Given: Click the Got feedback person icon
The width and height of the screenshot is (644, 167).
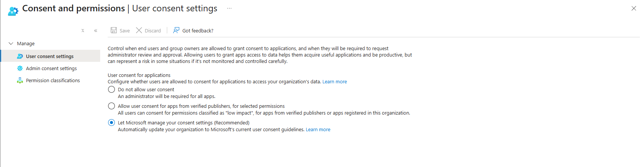Looking at the screenshot, I should point(176,30).
